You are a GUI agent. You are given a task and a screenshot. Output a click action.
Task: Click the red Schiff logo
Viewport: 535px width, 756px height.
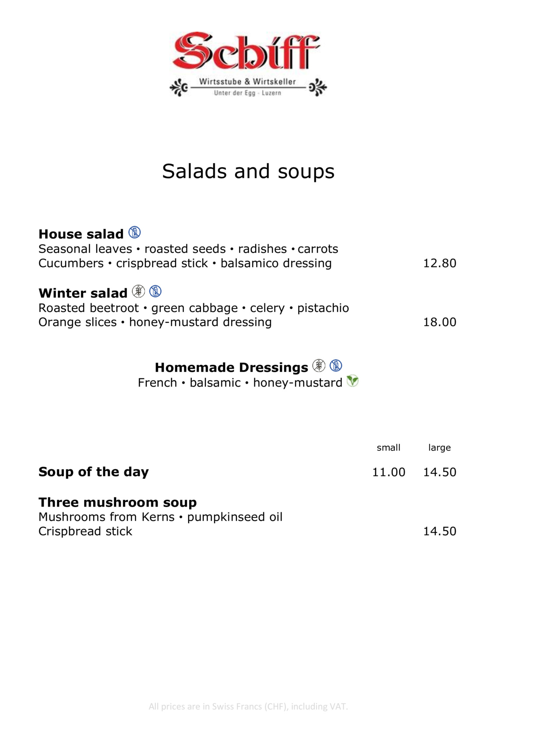click(246, 51)
